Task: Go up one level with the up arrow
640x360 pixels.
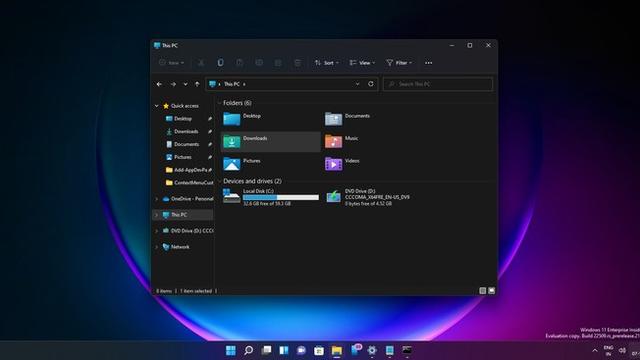Action: pos(197,84)
